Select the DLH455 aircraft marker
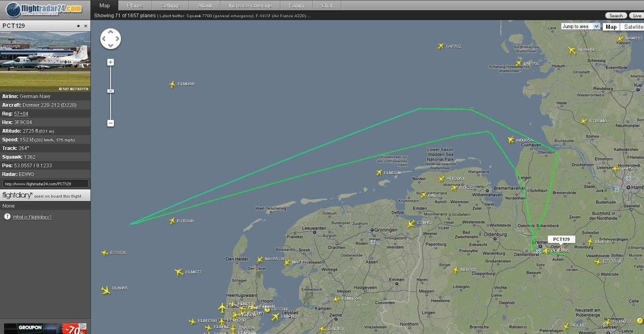Viewport: 644px width, 334px height. click(x=106, y=290)
